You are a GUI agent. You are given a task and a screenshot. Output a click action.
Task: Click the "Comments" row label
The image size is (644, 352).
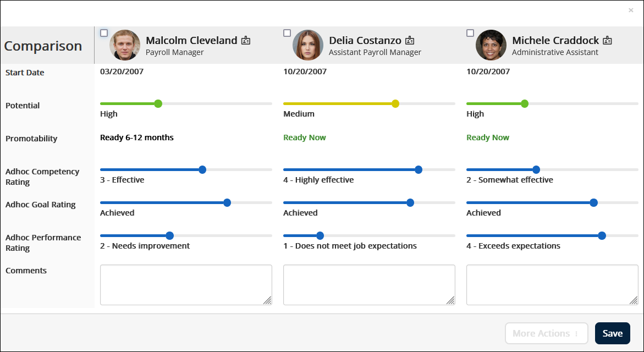coord(26,271)
